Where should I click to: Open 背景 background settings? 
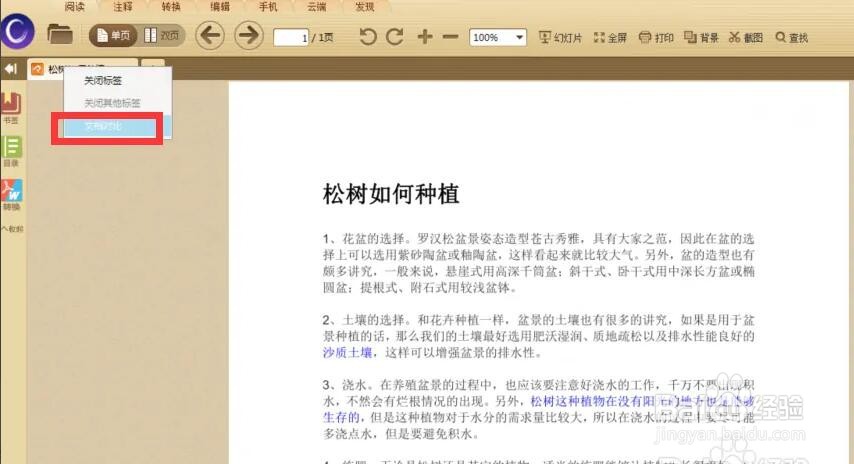coord(702,38)
